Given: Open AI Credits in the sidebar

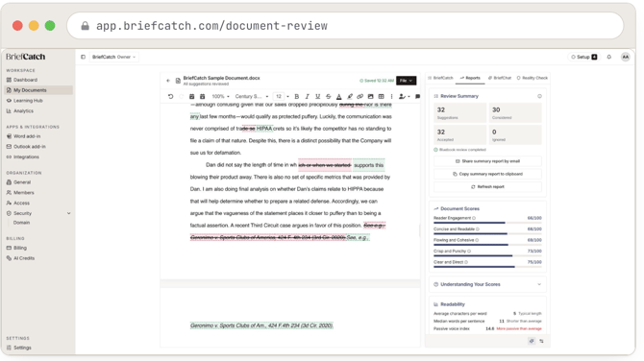Looking at the screenshot, I should click(x=39, y=258).
